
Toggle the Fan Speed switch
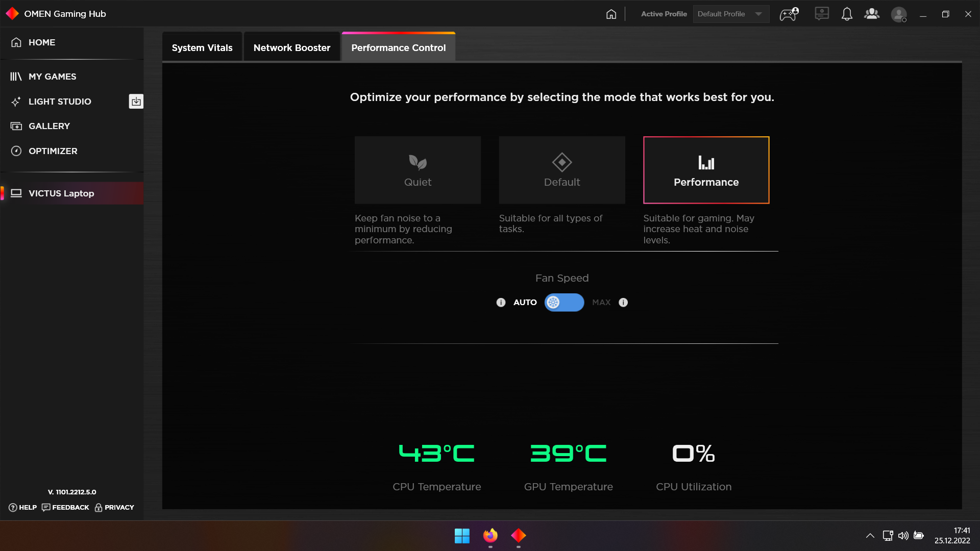[x=564, y=303]
